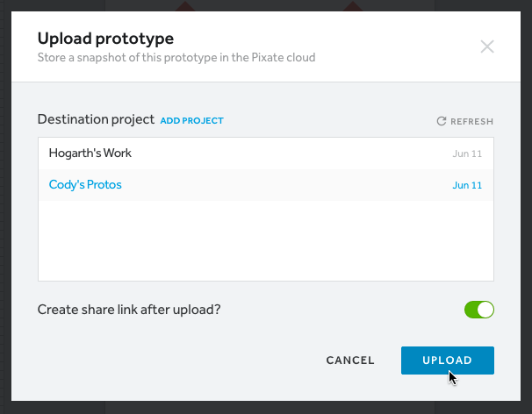Click the green track of share toggle
Screen dimensions: 532x414
tap(471, 310)
